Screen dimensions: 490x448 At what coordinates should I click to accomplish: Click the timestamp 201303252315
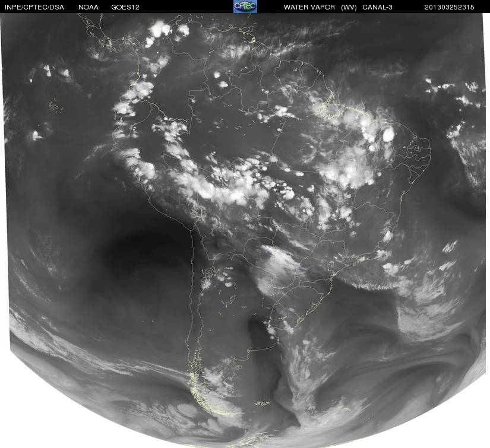(x=450, y=7)
